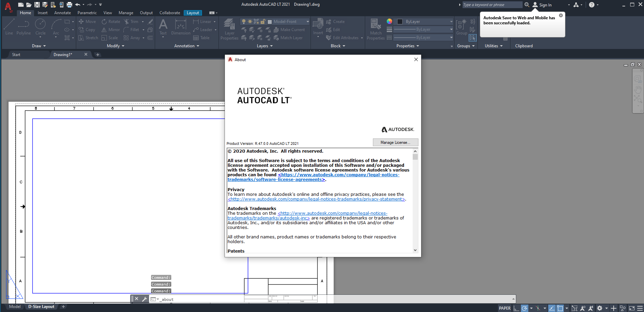Dismiss the Save to Web notification bubble
The image size is (644, 312).
561,16
